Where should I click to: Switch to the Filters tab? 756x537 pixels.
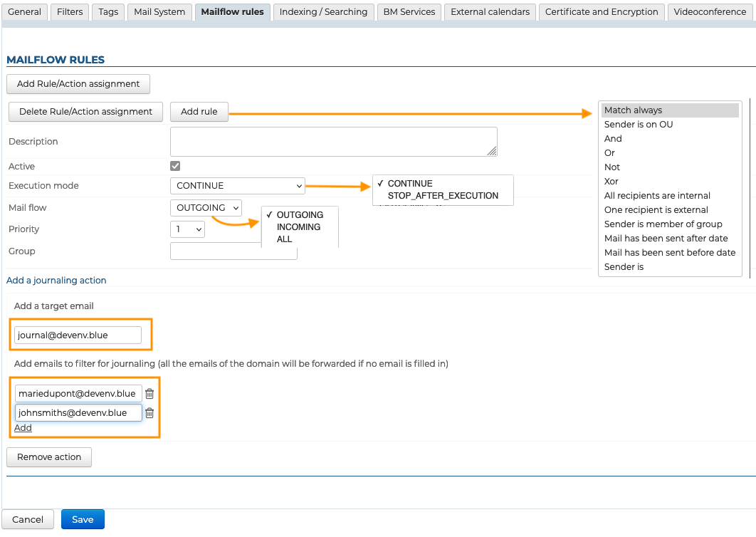pos(69,11)
